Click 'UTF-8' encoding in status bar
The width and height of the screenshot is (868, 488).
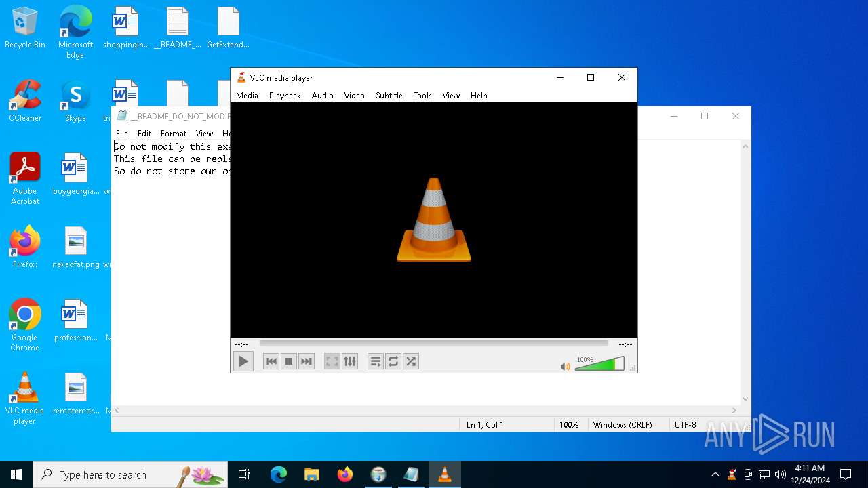pos(685,425)
